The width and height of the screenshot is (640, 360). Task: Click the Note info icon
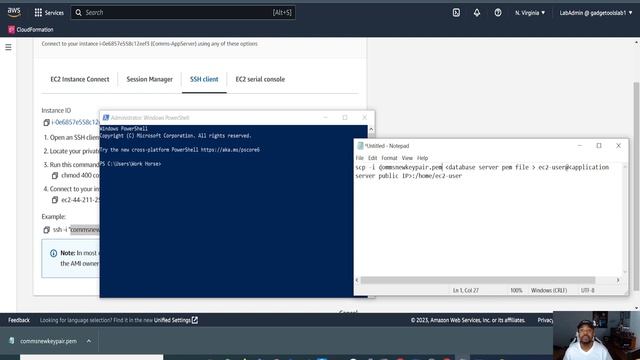53,253
